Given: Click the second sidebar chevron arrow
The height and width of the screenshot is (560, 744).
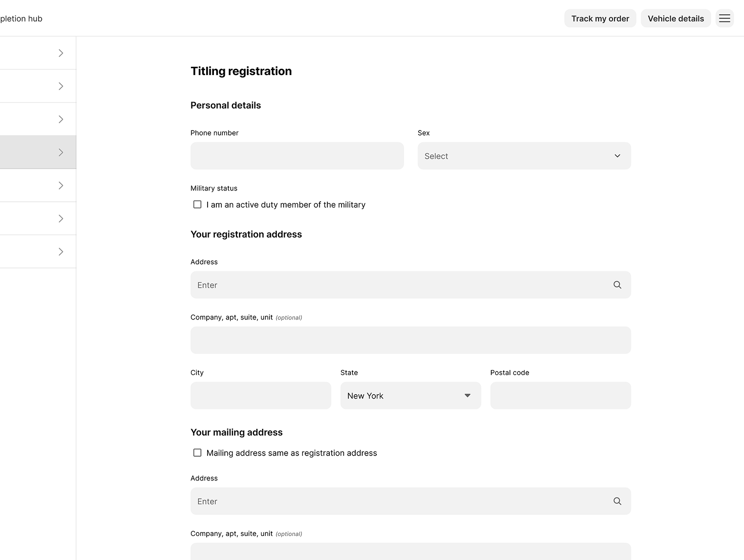Looking at the screenshot, I should [61, 86].
